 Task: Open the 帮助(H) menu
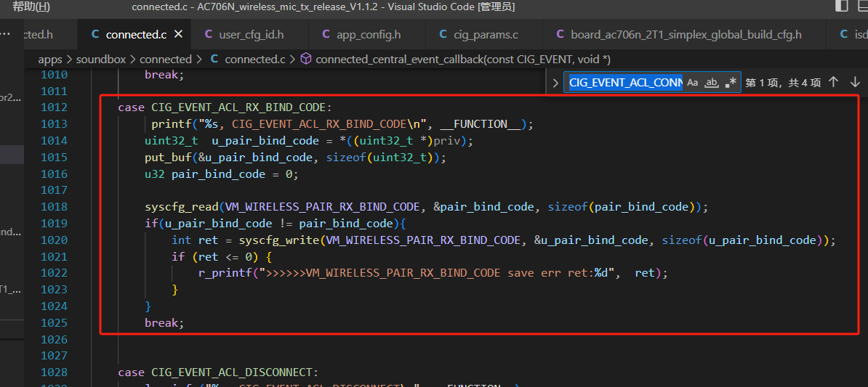tap(31, 7)
